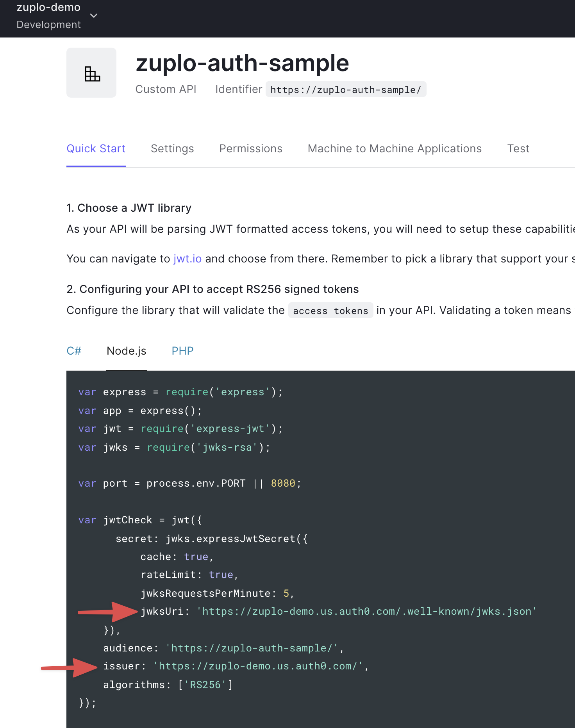Click the zuplo-auth-sample page title
Image resolution: width=575 pixels, height=728 pixels.
click(x=242, y=63)
